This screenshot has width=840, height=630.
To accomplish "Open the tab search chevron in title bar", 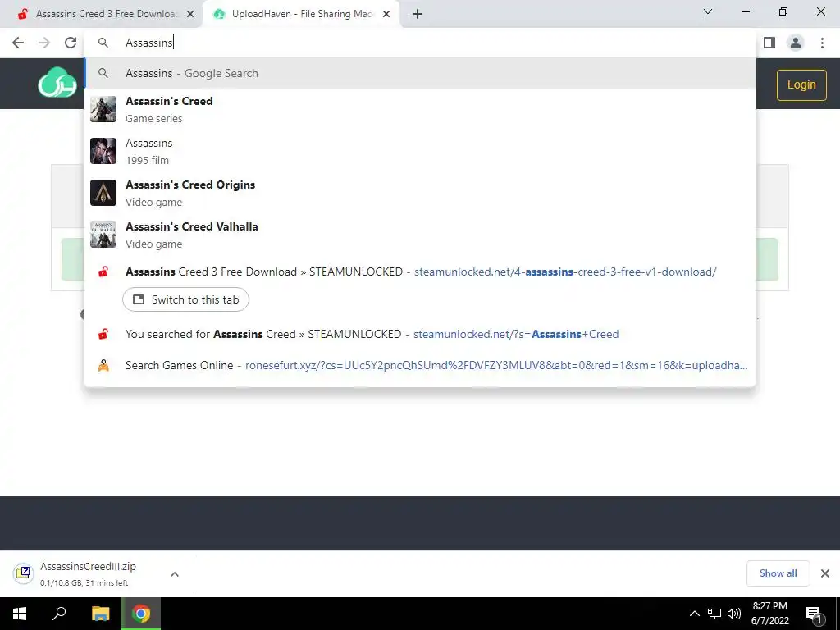I will (x=708, y=11).
